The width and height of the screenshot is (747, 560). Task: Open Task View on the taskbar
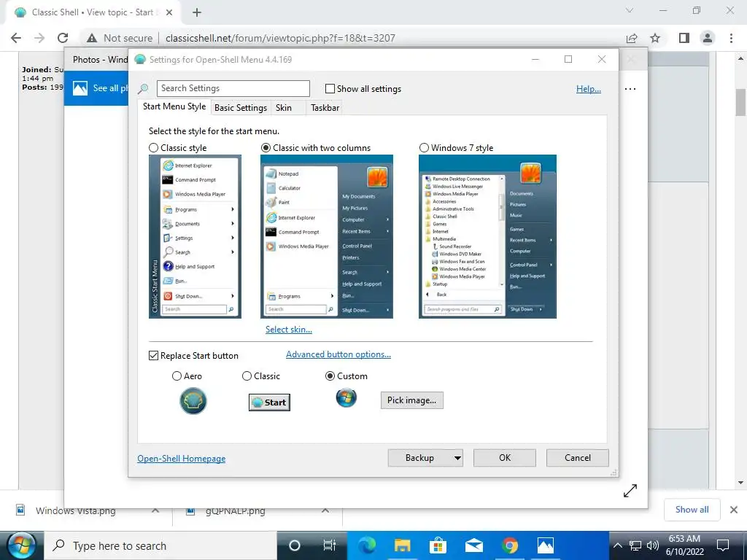(329, 545)
